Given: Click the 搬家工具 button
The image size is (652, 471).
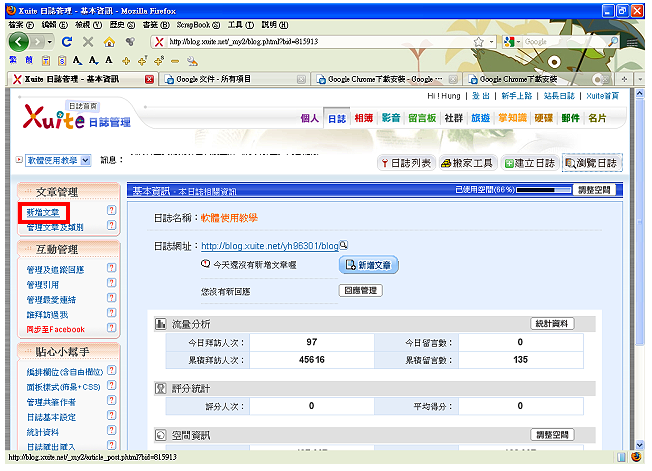Looking at the screenshot, I should click(x=467, y=163).
